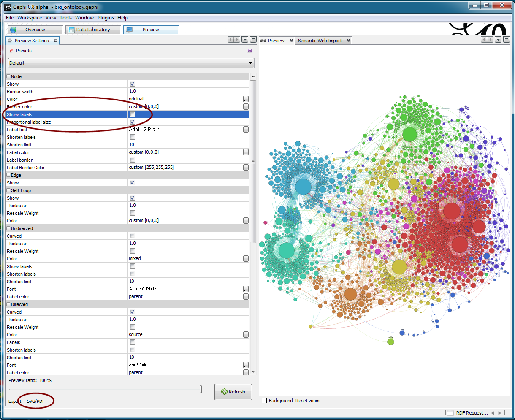The image size is (515, 420).
Task: Enable the Background checkbox under the preview
Action: 264,401
